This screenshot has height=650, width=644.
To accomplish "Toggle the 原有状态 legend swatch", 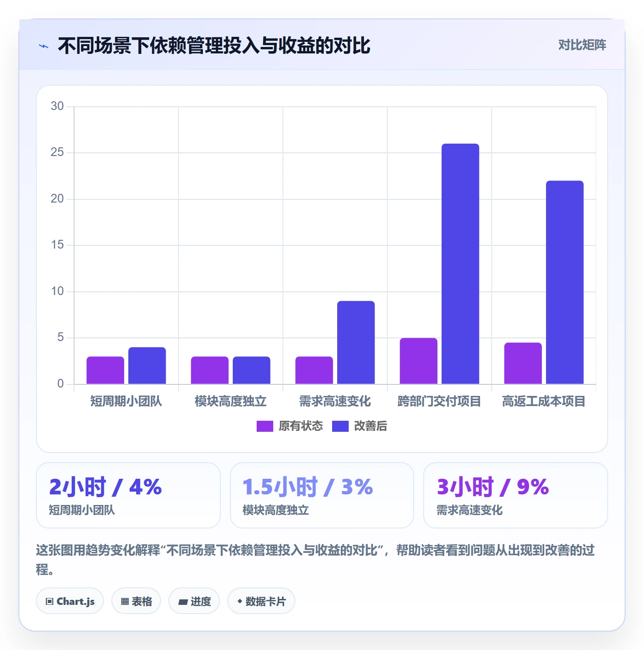I will 264,426.
